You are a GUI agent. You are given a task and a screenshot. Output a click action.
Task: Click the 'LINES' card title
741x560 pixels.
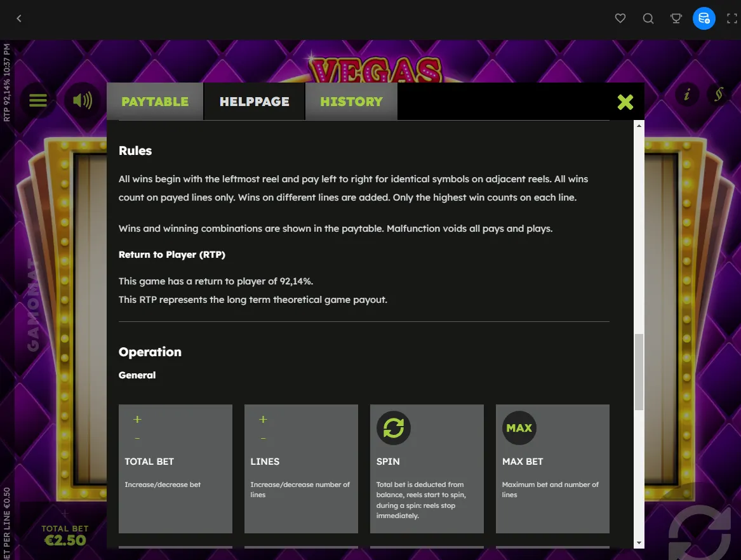click(265, 462)
